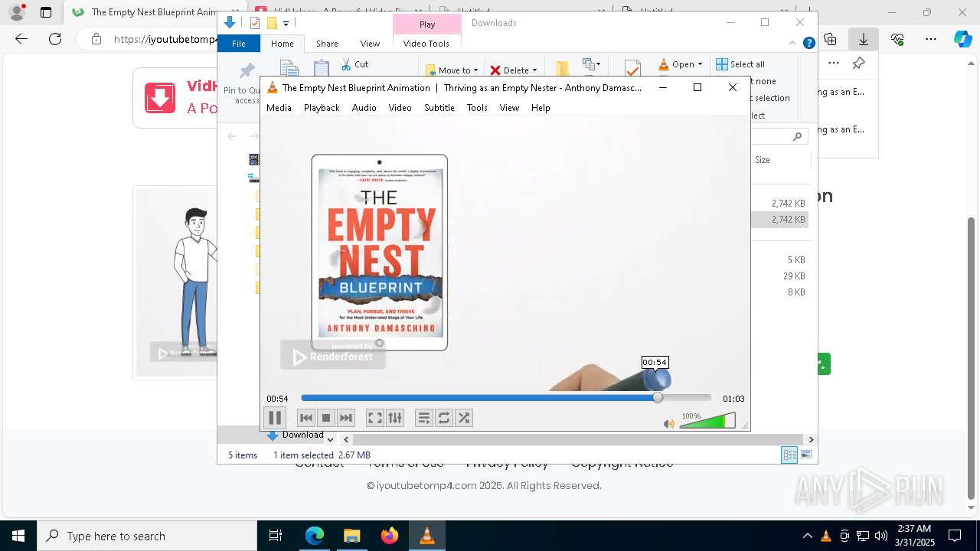The width and height of the screenshot is (980, 551).
Task: Switch to Home tab in File Explorer
Action: pyautogui.click(x=283, y=44)
